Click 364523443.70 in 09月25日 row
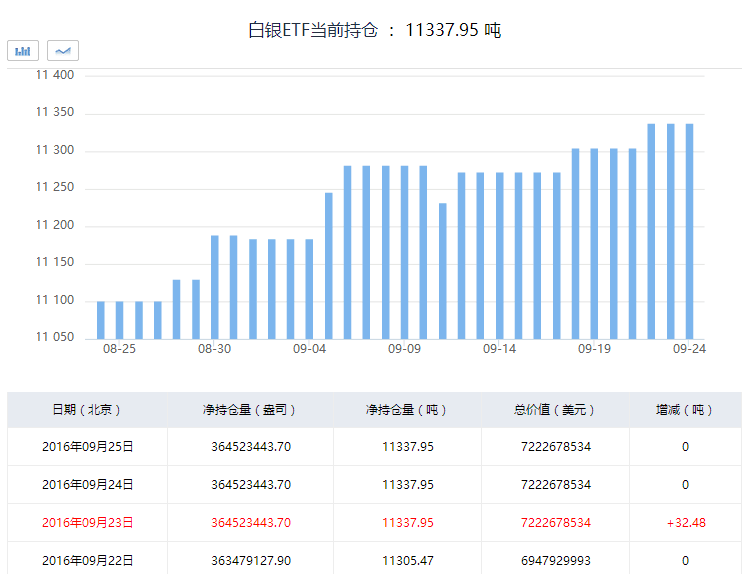The image size is (743, 574). point(251,446)
